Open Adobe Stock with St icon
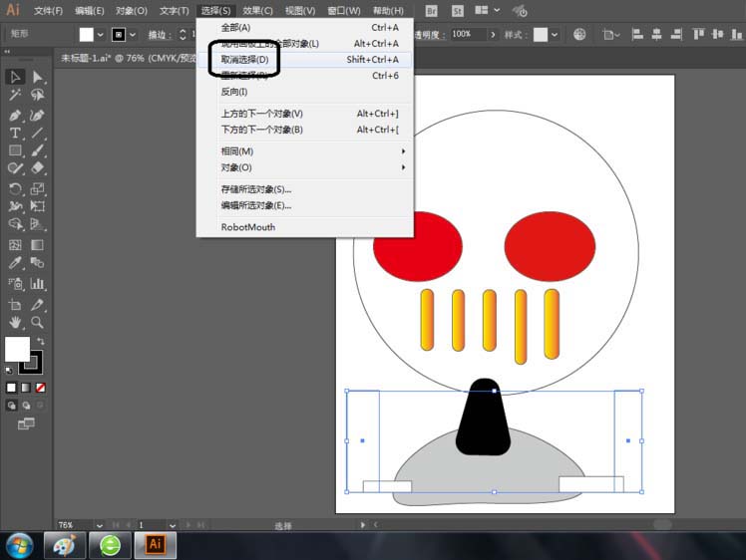The height and width of the screenshot is (560, 746). point(457,11)
